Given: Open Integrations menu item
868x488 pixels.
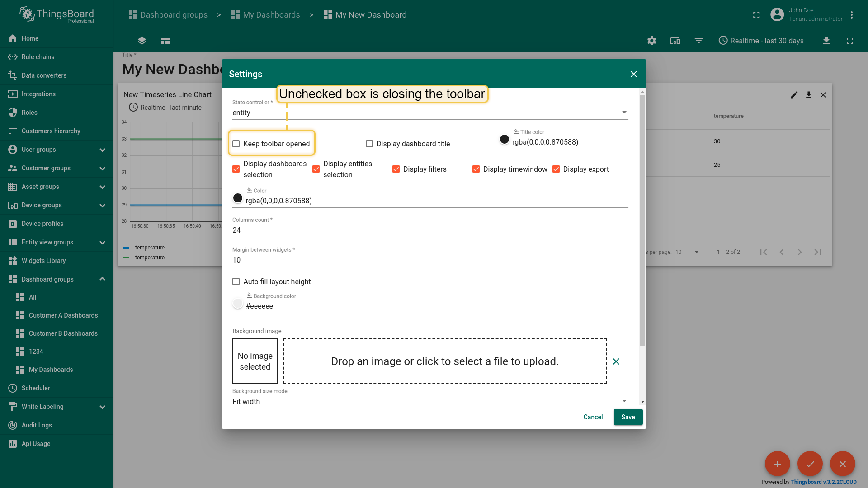Looking at the screenshot, I should coord(57,94).
